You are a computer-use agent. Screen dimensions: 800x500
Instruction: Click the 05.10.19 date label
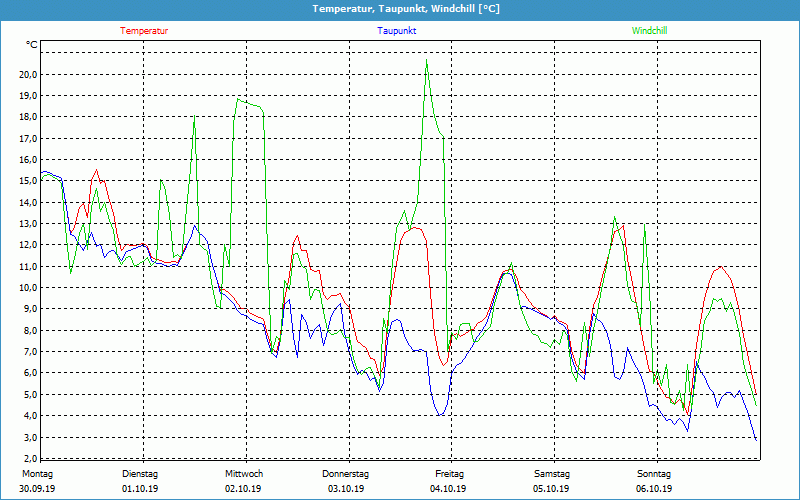pos(551,489)
